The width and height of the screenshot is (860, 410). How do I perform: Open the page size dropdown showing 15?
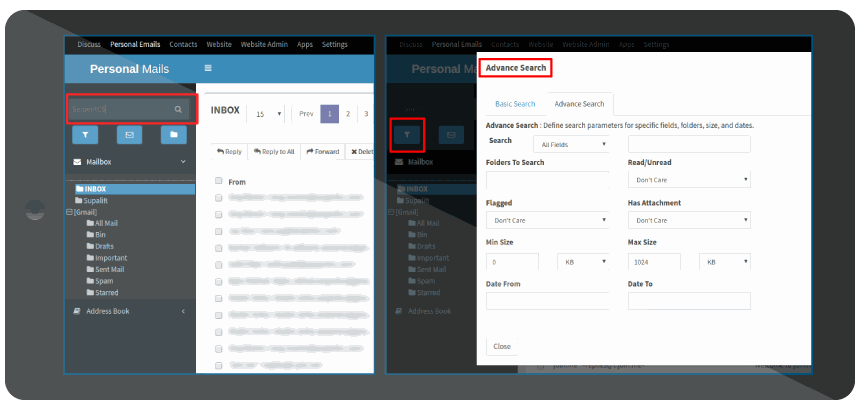(268, 114)
